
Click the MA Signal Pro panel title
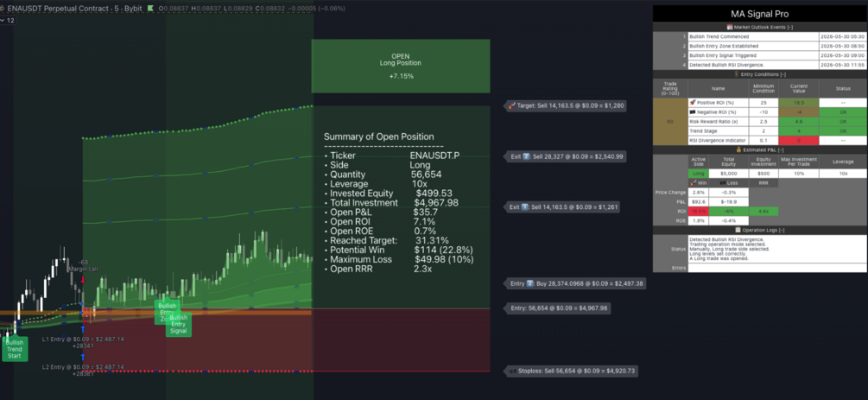coord(760,14)
